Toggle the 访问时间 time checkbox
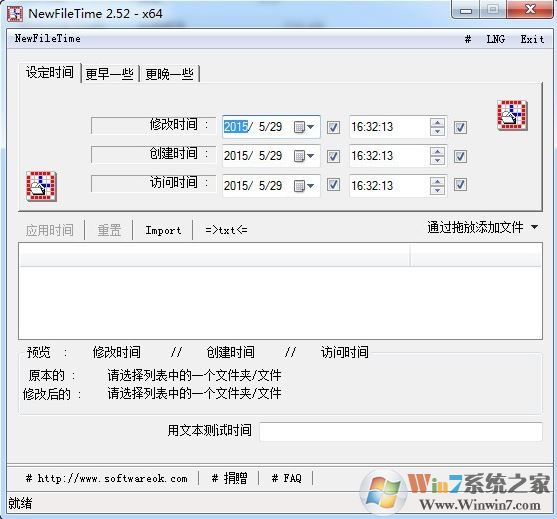 pyautogui.click(x=460, y=185)
